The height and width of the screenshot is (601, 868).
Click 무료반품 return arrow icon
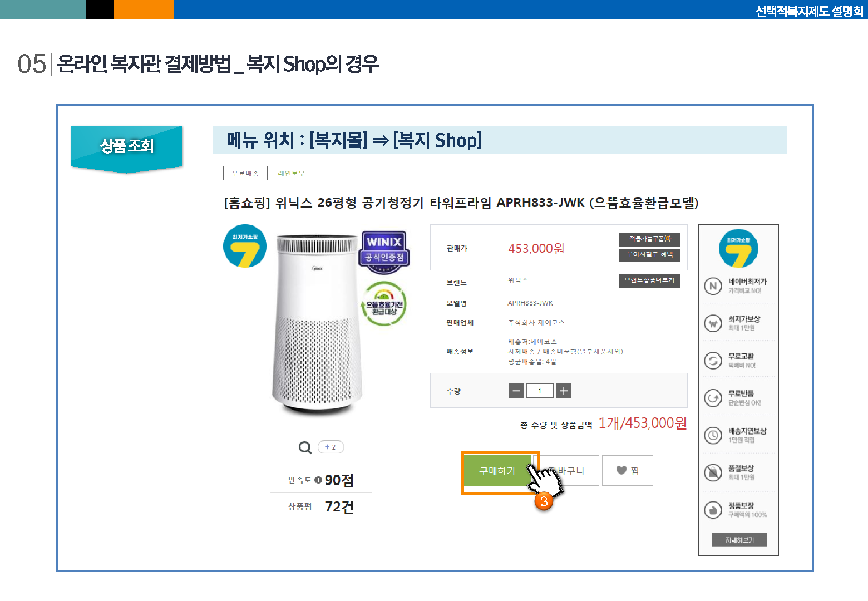(x=713, y=398)
